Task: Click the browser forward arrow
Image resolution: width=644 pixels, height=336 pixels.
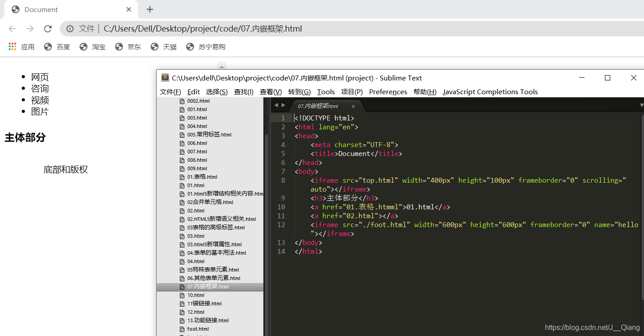Action: pyautogui.click(x=30, y=29)
